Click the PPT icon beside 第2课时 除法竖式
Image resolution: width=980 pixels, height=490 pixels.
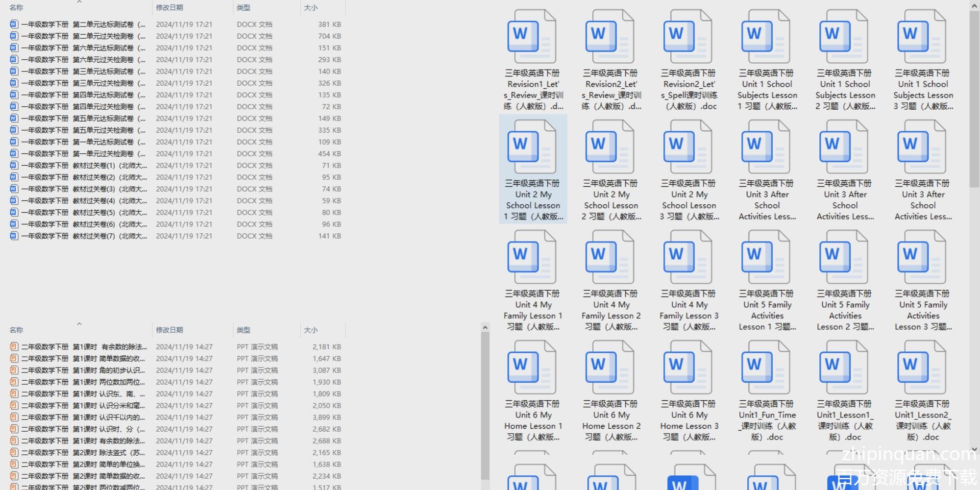[x=14, y=453]
